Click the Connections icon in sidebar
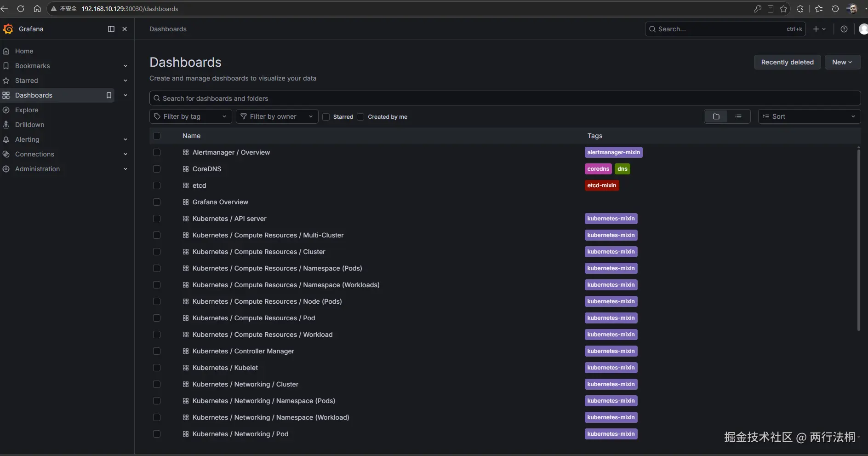868x456 pixels. pos(6,154)
